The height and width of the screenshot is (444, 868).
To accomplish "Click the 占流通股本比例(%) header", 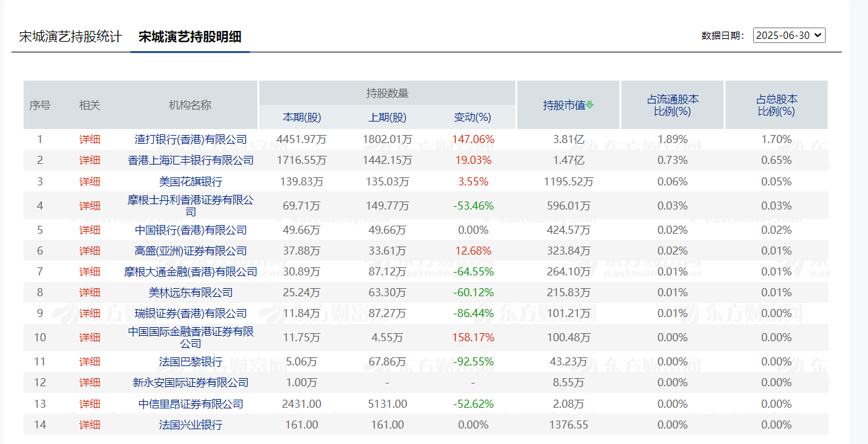I will (672, 105).
